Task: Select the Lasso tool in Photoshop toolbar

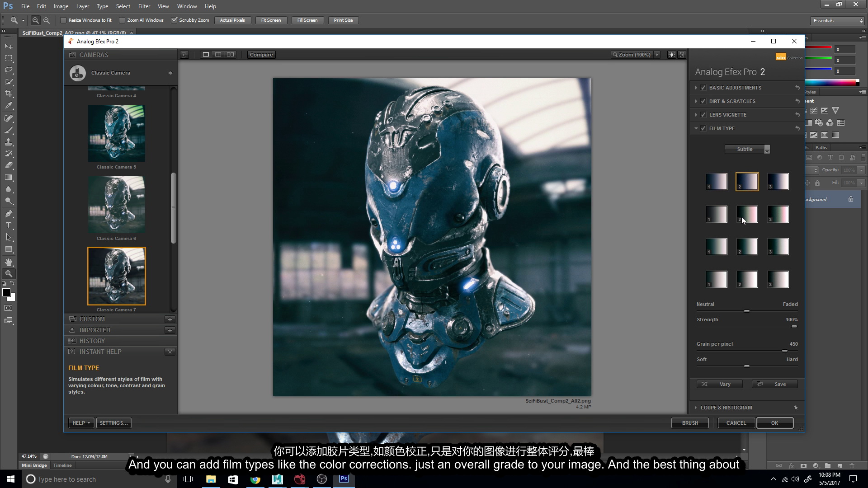Action: click(9, 70)
